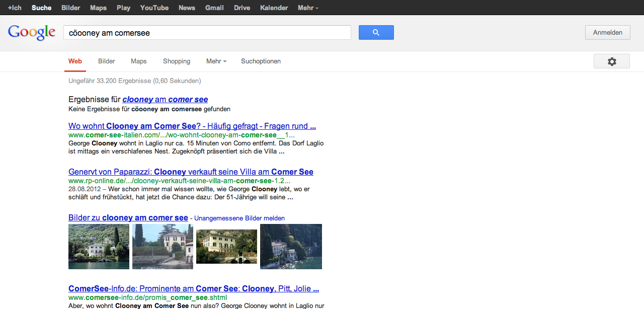The height and width of the screenshot is (309, 644).
Task: Open ComerSee-Info.de Prominente result
Action: (194, 289)
